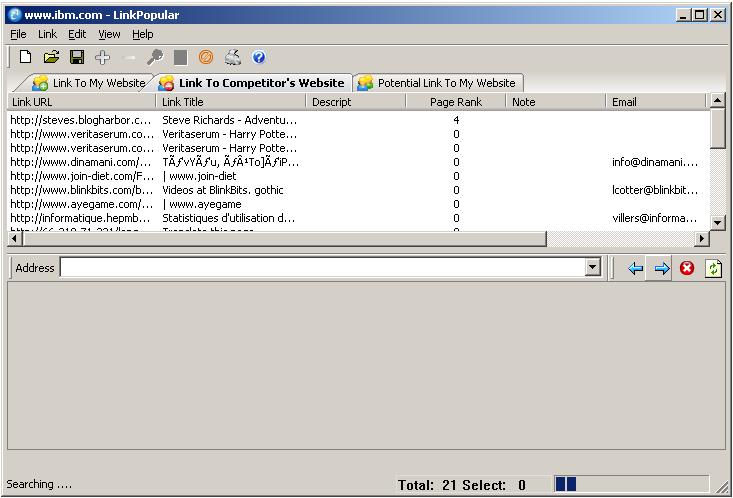Click the villers@informa email cell
The width and height of the screenshot is (733, 498).
(x=654, y=218)
